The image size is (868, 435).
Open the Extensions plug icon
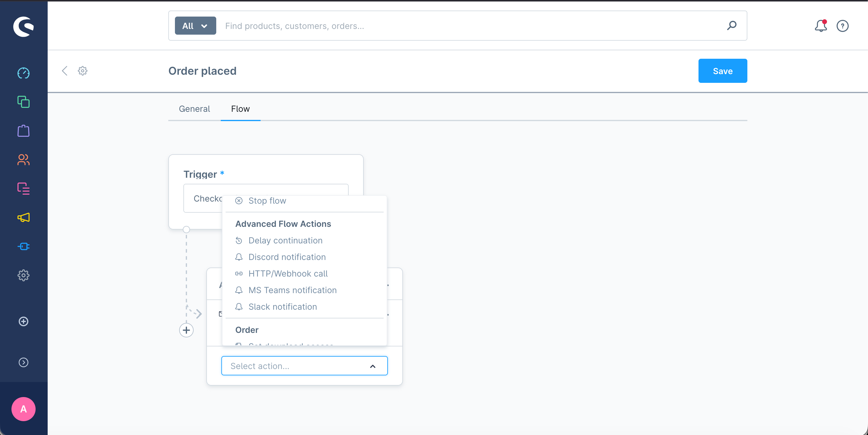pos(23,246)
